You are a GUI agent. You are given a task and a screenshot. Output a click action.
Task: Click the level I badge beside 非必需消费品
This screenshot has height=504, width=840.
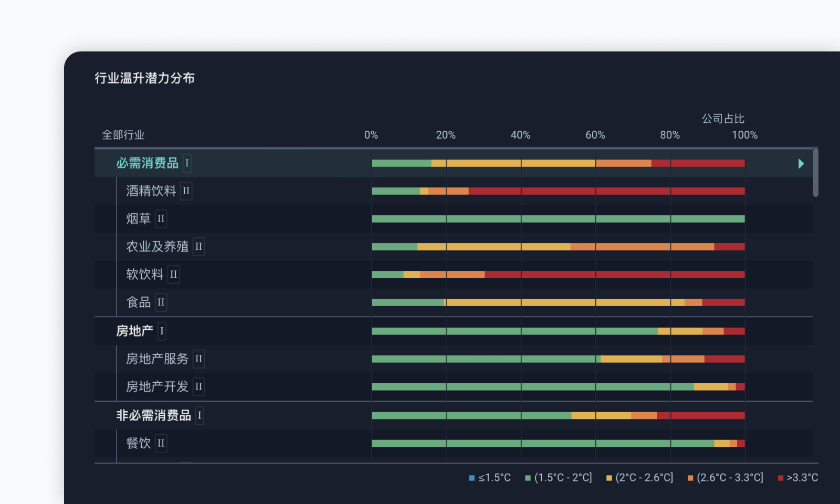point(199,416)
